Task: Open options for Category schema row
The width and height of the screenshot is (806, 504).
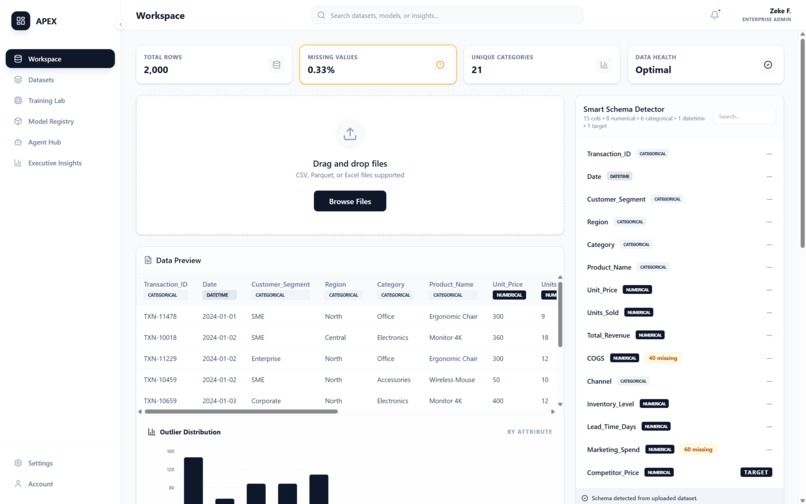Action: pyautogui.click(x=769, y=244)
